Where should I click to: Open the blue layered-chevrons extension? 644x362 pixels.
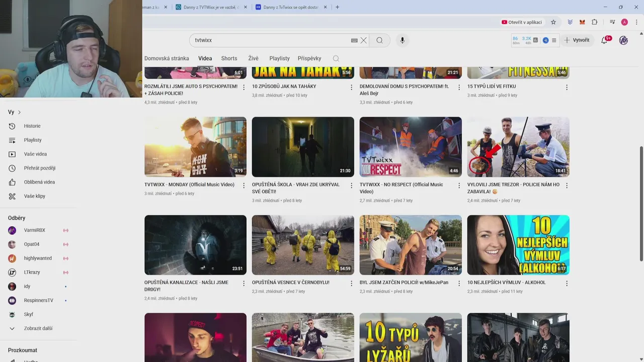pos(570,22)
